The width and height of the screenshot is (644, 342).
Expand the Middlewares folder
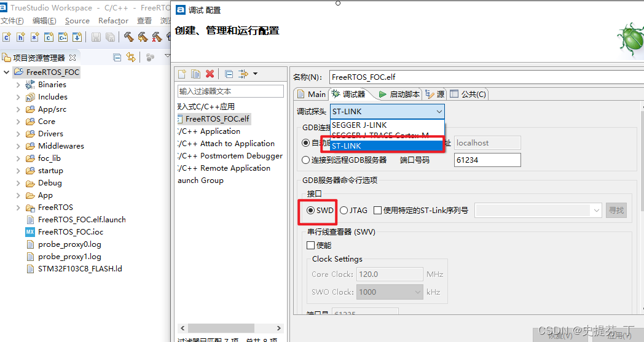18,146
